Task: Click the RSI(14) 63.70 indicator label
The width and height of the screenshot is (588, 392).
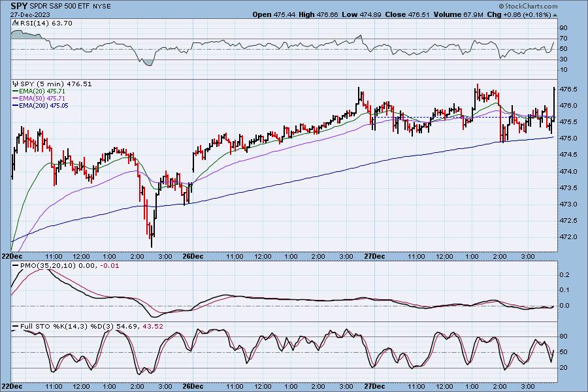Action: coord(46,24)
